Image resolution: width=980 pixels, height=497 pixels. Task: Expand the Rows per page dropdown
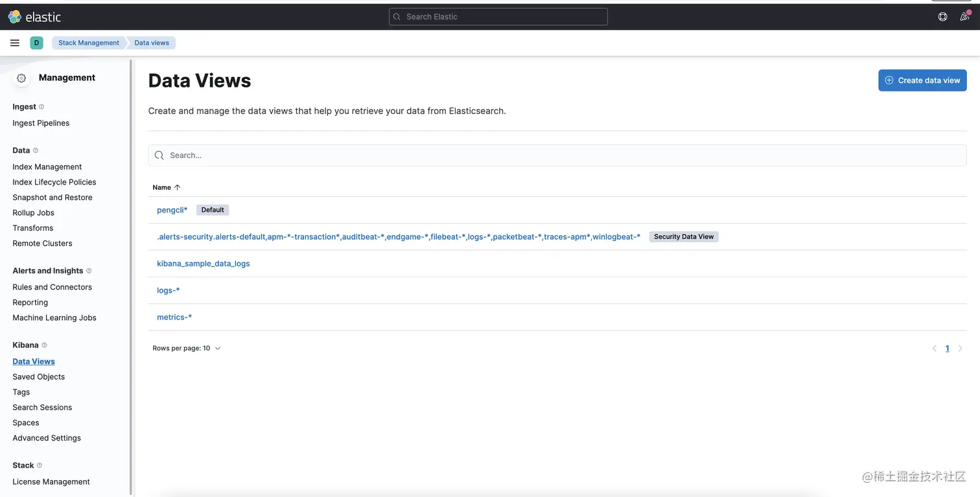(x=187, y=349)
